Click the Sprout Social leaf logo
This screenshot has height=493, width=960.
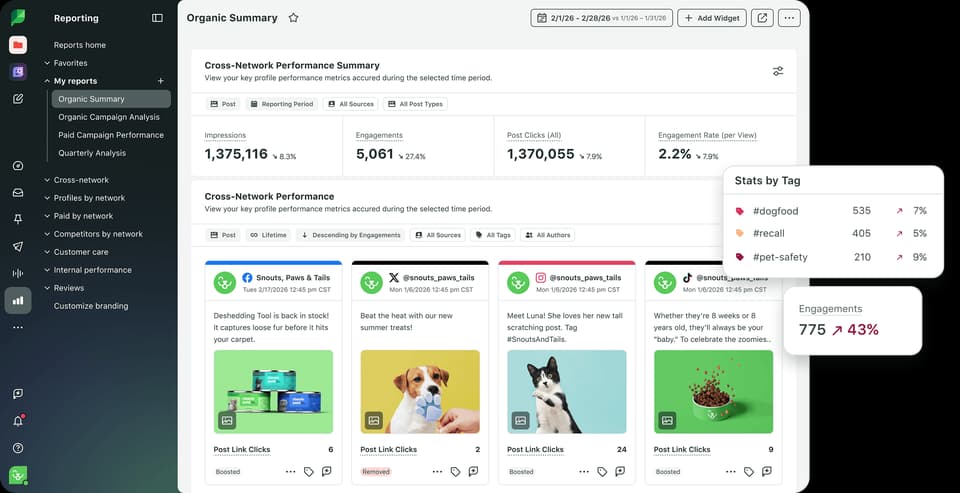click(18, 17)
